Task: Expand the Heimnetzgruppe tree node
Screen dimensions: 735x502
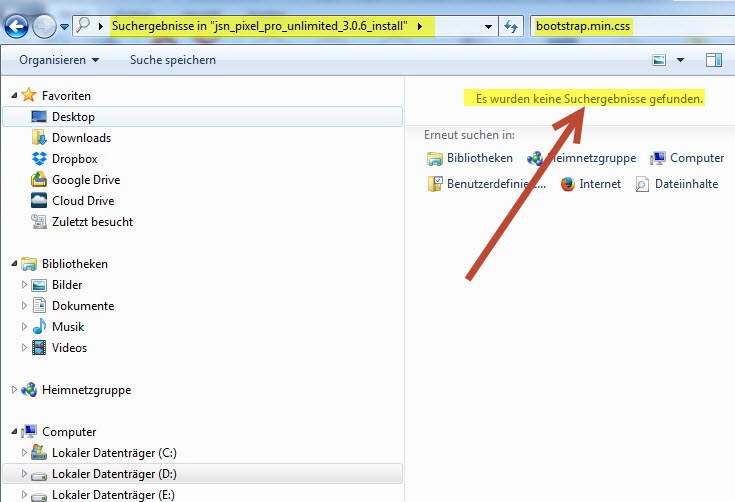Action: 14,390
